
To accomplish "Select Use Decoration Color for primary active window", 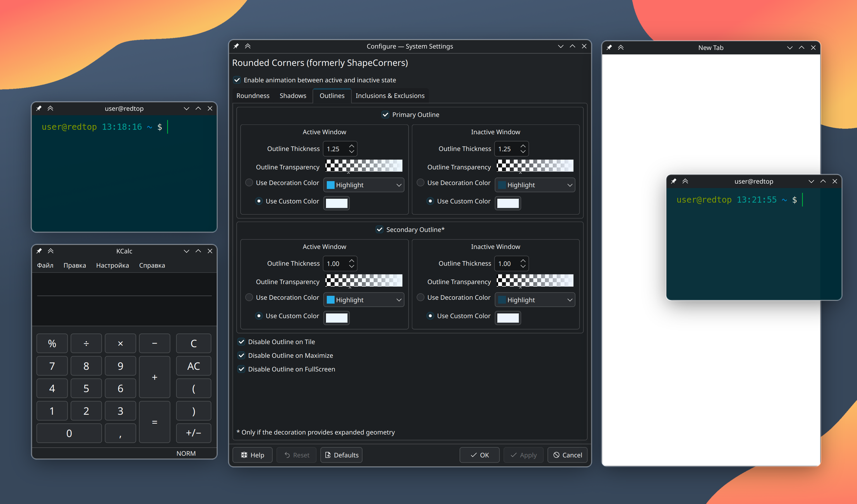I will pyautogui.click(x=249, y=183).
